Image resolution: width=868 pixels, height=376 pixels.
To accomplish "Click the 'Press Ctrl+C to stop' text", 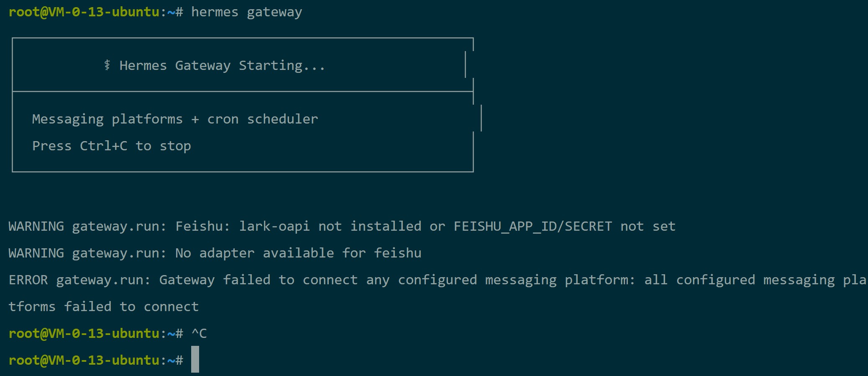I will (112, 146).
